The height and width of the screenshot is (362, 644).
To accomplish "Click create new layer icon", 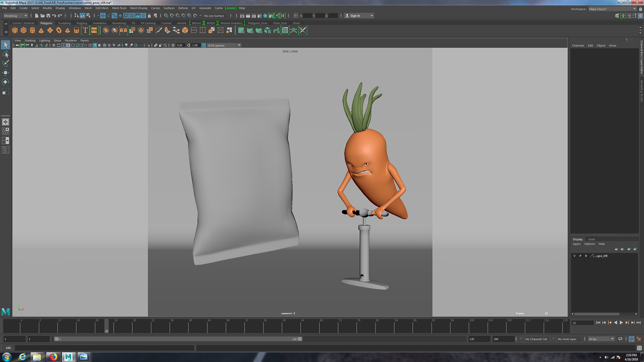I will coord(629,249).
